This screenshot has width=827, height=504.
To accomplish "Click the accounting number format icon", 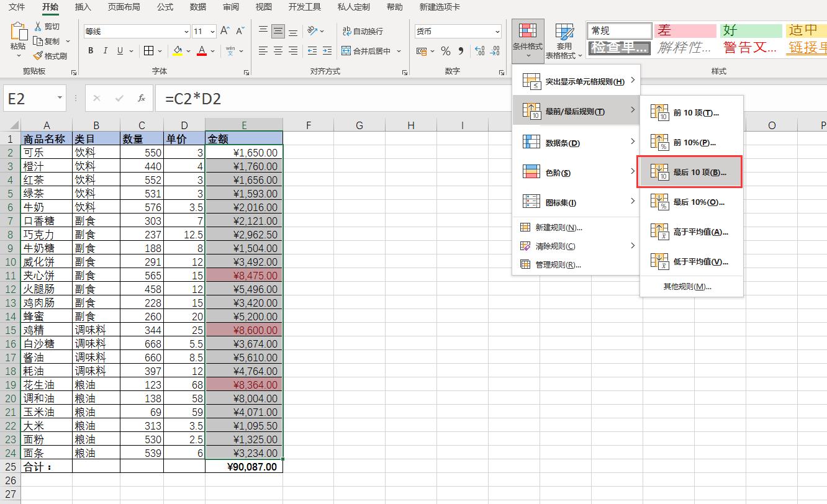I will pos(422,51).
